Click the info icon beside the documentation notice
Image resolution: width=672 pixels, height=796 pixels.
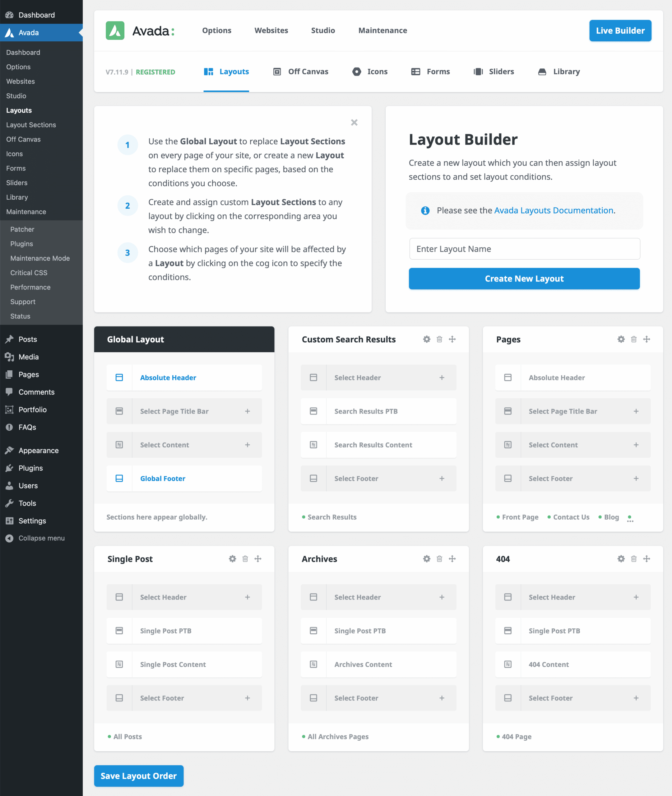425,210
